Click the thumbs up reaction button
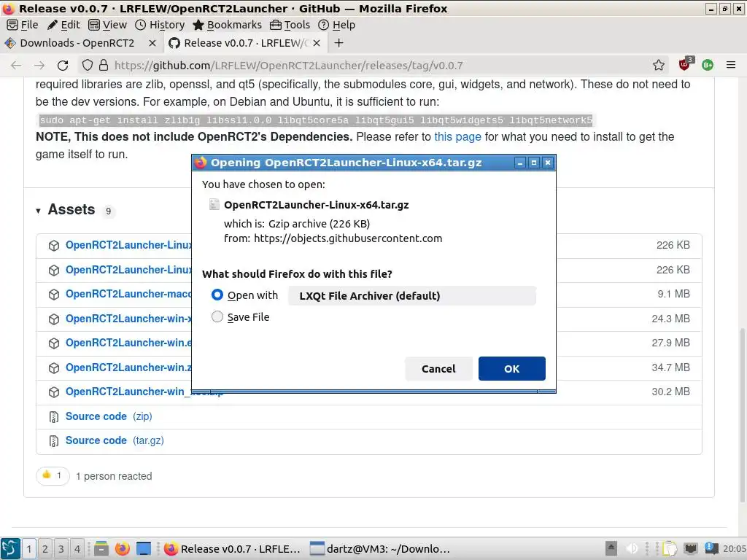The image size is (747, 560). (53, 475)
